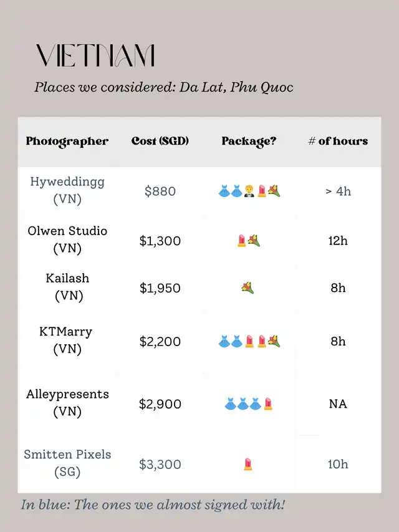
Task: Click the NA hours cell for Alleypresents
Action: (338, 404)
